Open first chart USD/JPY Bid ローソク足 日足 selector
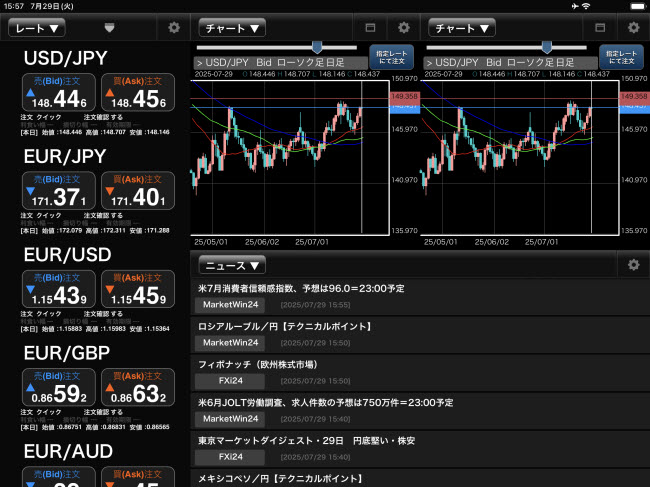650x487 pixels. 281,63
